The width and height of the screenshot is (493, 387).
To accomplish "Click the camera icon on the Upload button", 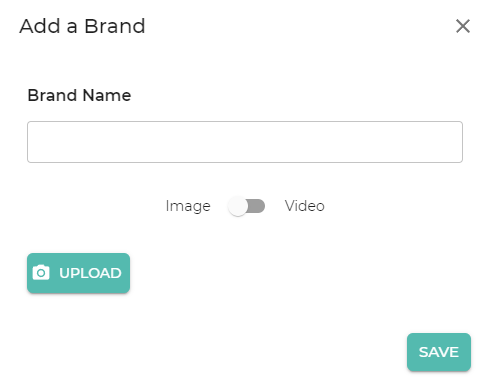I will [x=41, y=273].
